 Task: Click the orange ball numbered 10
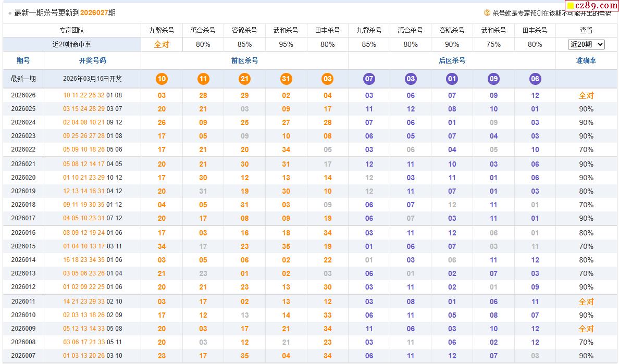click(x=162, y=79)
